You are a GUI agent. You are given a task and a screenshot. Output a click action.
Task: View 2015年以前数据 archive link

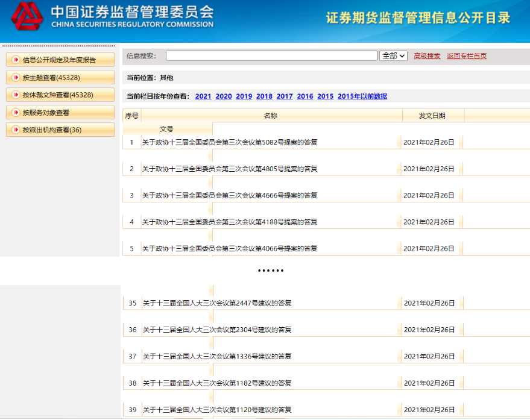coord(362,96)
